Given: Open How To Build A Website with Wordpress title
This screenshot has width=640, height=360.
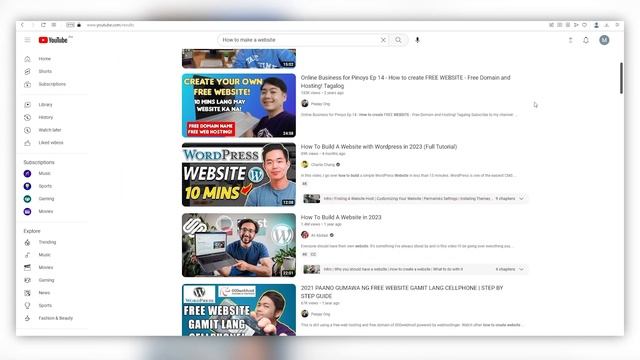Looking at the screenshot, I should click(379, 147).
